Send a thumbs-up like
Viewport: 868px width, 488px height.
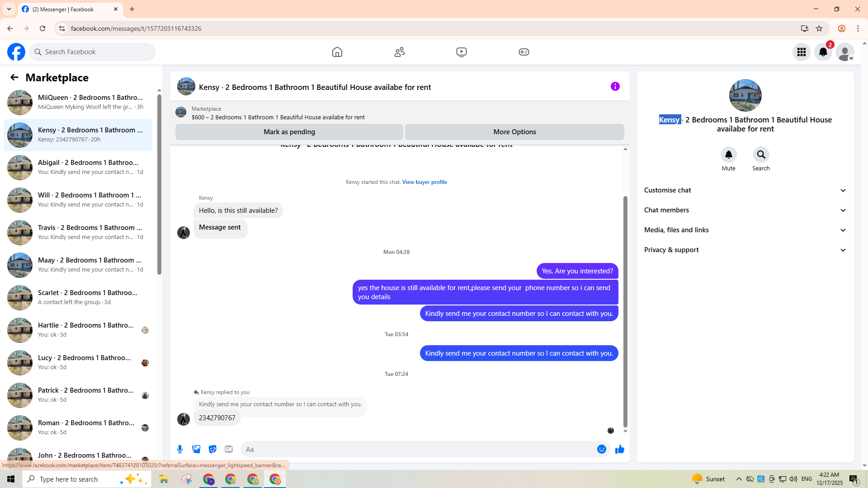tap(619, 449)
